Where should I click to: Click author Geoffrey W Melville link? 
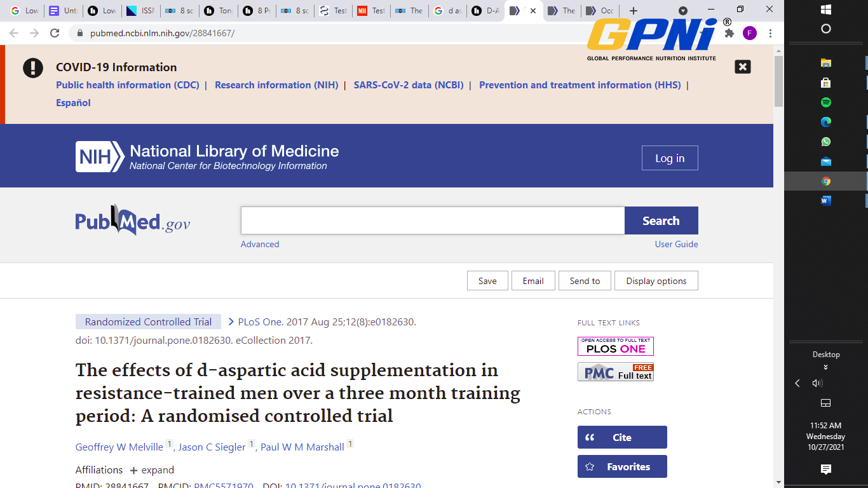[x=119, y=447]
